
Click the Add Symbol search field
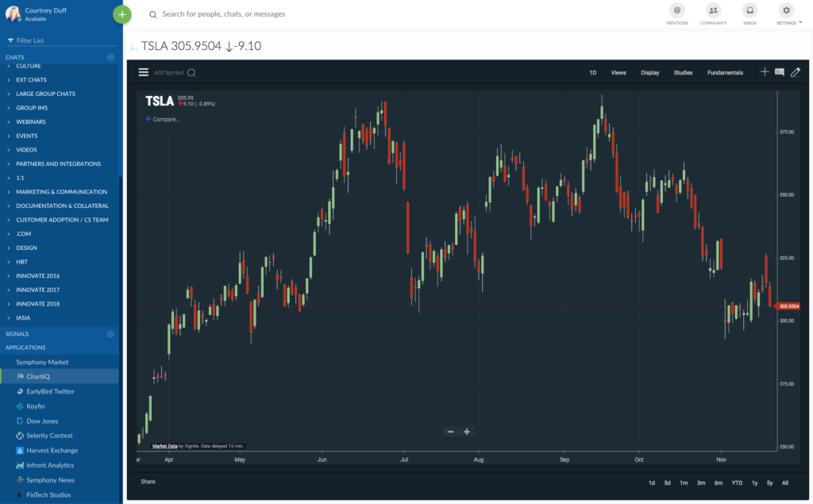[168, 72]
